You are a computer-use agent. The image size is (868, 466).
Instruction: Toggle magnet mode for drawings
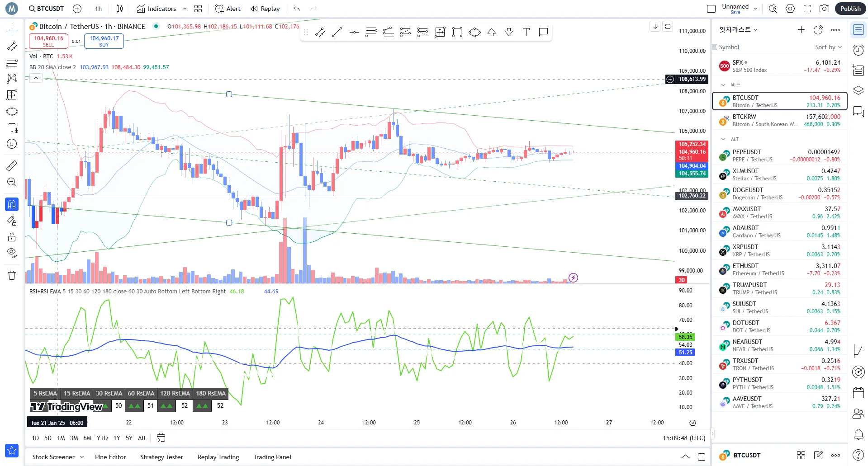coord(12,204)
